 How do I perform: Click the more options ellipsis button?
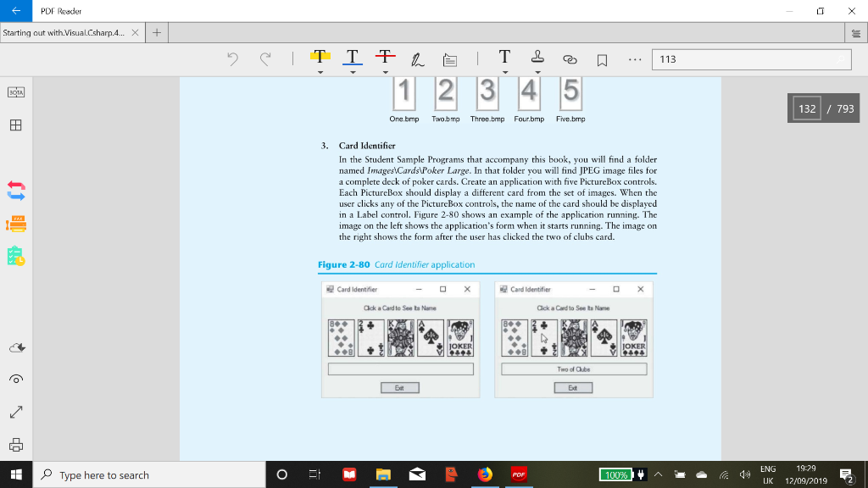point(633,58)
